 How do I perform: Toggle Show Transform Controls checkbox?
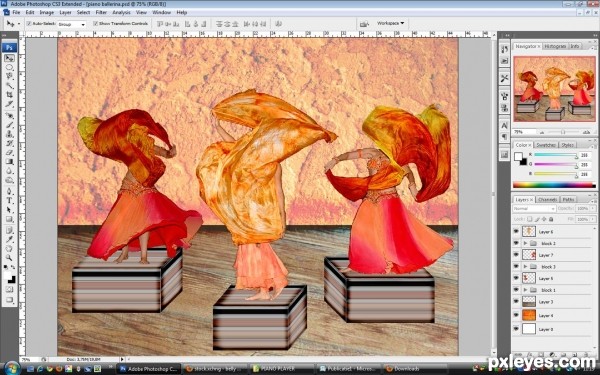(x=95, y=23)
